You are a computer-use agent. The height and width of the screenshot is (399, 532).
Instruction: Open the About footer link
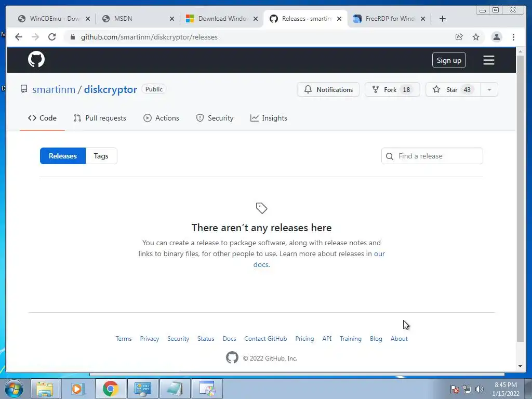(x=399, y=339)
